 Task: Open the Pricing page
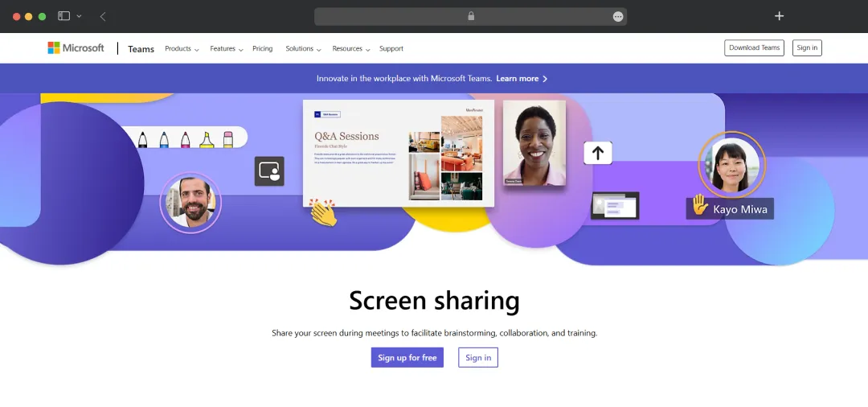click(x=262, y=49)
